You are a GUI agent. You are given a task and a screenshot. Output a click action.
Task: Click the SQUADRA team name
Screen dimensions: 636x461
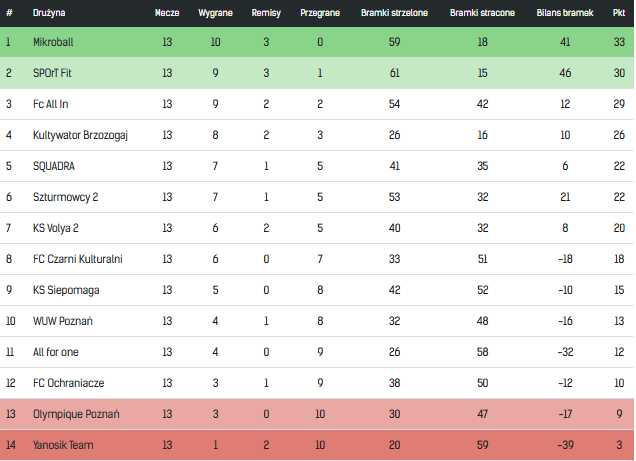click(54, 166)
